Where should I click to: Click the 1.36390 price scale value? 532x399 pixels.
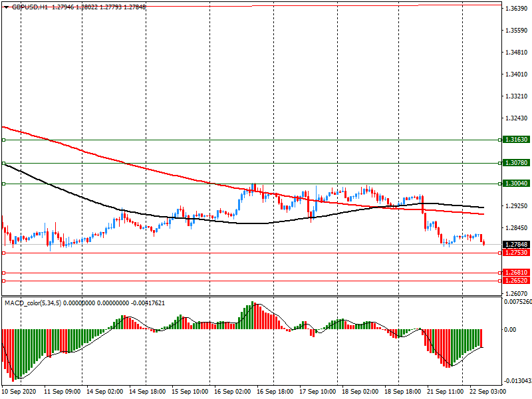(517, 9)
